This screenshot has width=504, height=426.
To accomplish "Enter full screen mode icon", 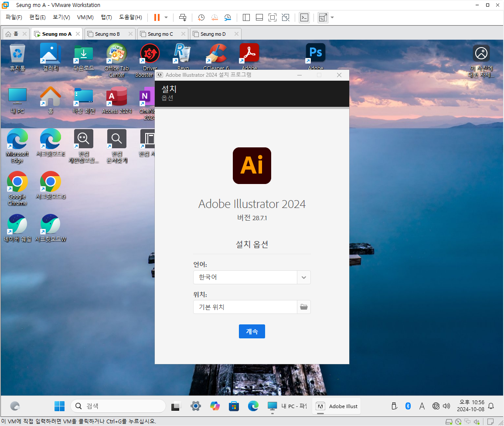I will (272, 17).
